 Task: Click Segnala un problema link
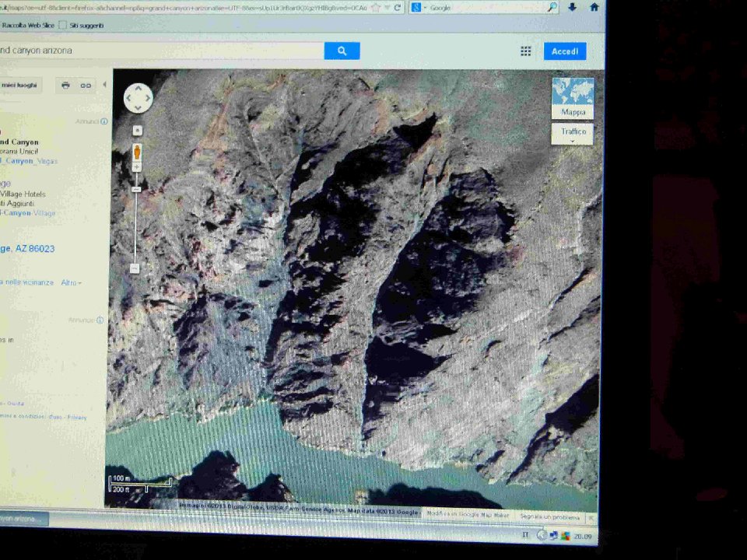click(549, 516)
